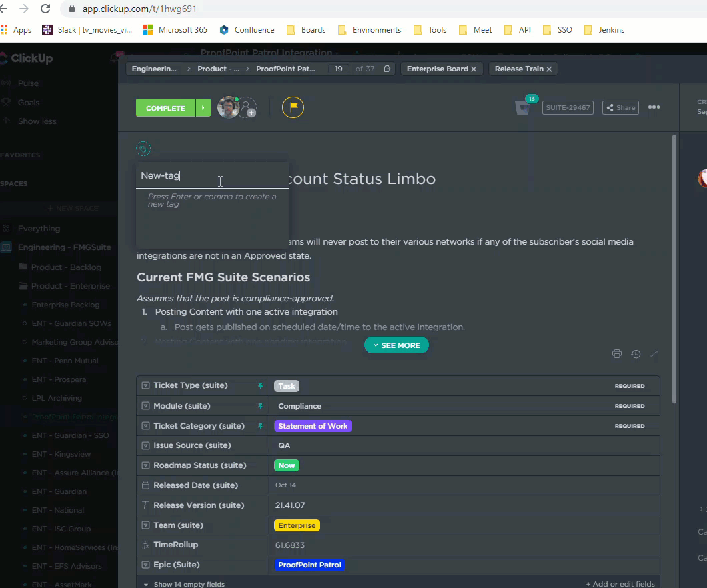707x588 pixels.
Task: Open the Product - Enterprise folder
Action: point(70,285)
